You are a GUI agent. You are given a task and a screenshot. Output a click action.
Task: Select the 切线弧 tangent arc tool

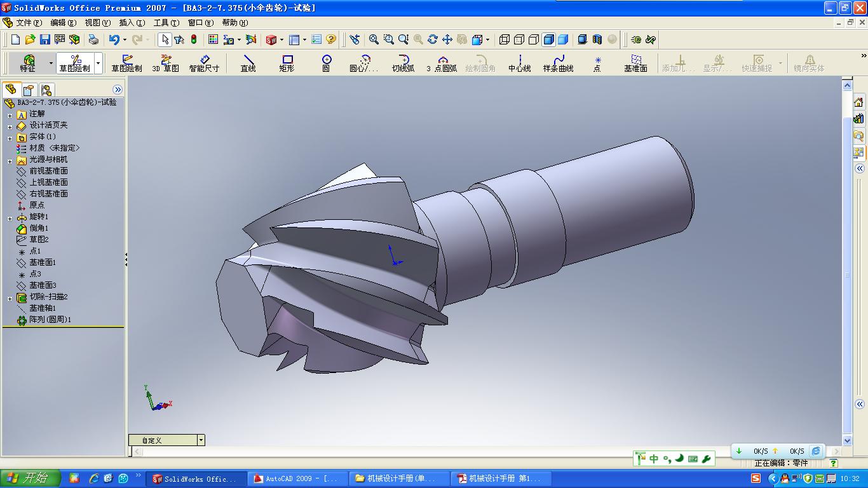[403, 63]
